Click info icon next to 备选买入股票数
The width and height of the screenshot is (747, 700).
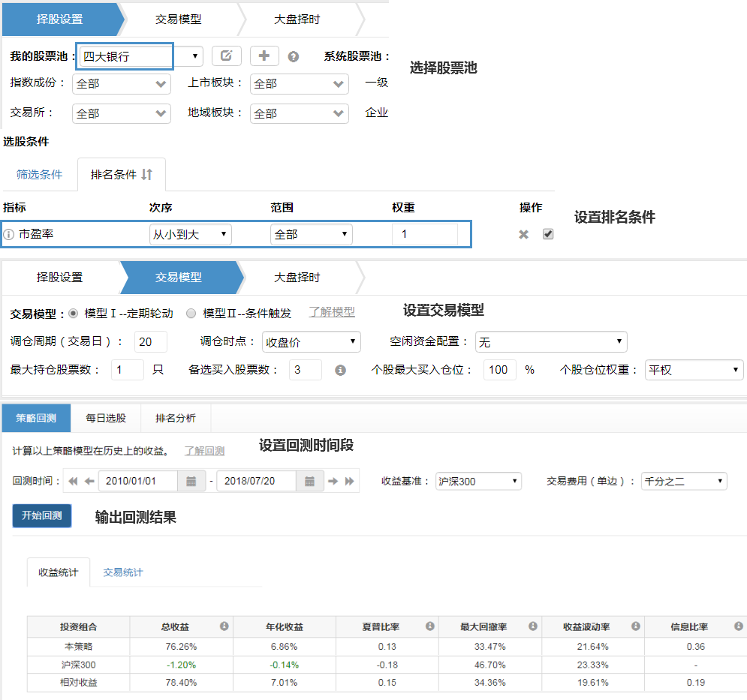pyautogui.click(x=340, y=370)
